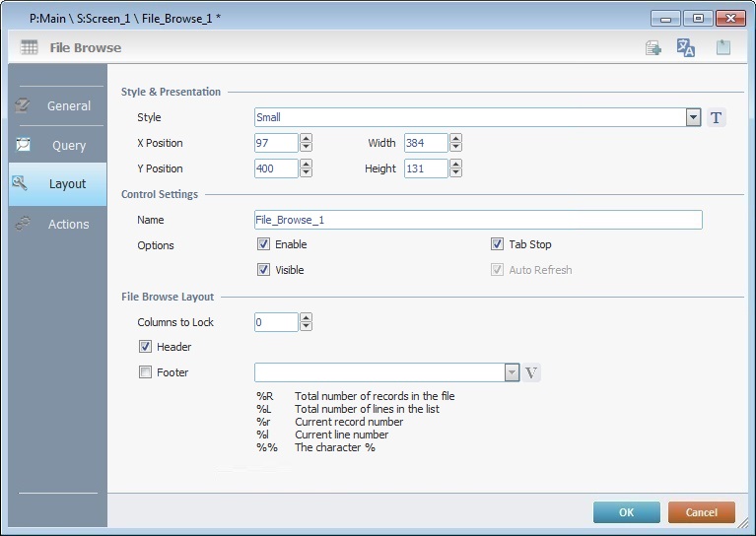This screenshot has height=536, width=756.
Task: Expand the Footer text dropdown
Action: (512, 372)
